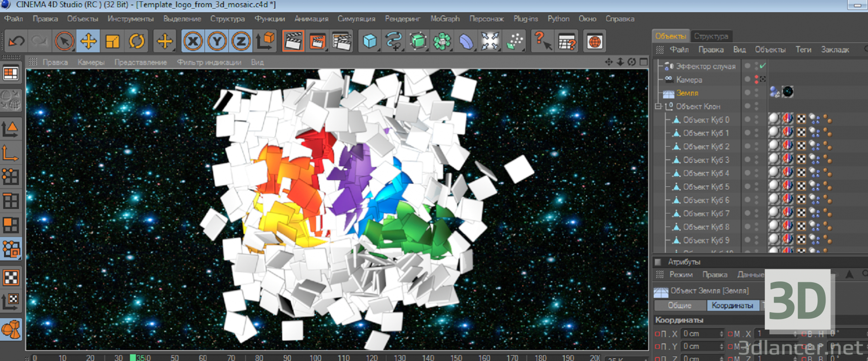Select the Scale tool
Image resolution: width=868 pixels, height=361 pixels.
coord(112,42)
